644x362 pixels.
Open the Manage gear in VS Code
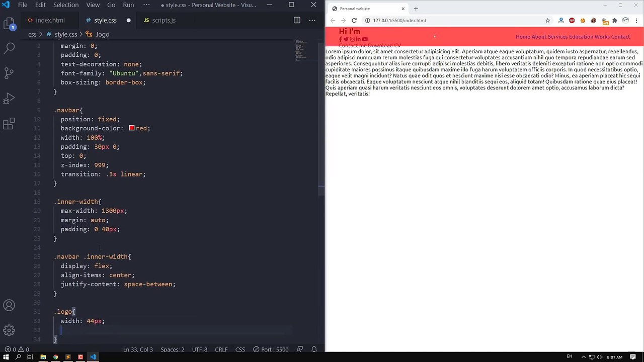click(9, 330)
